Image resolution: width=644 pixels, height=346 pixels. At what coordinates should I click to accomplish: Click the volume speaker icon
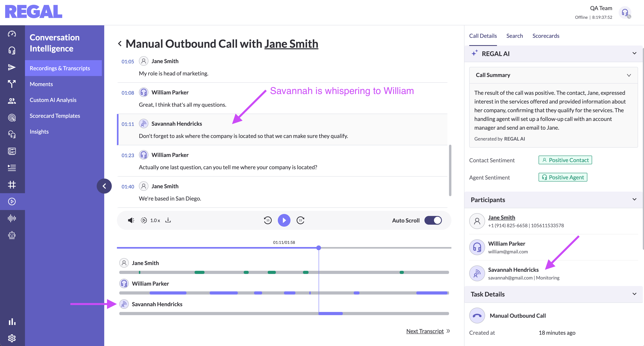click(x=131, y=220)
